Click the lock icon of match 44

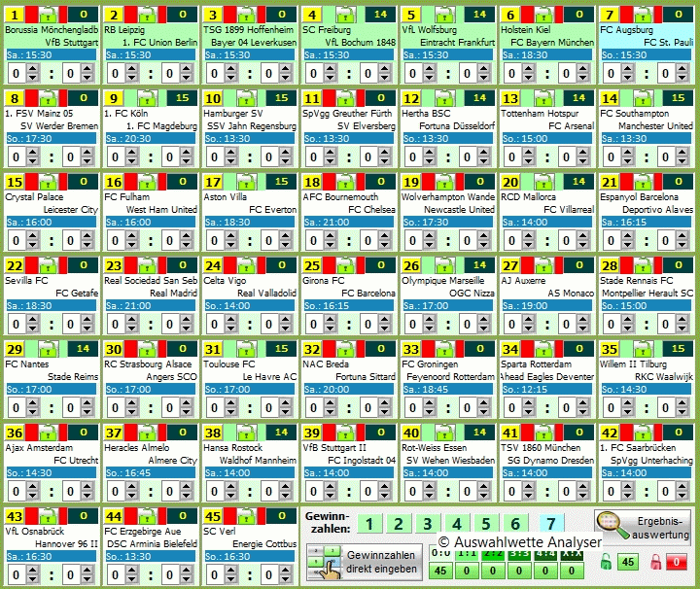tap(147, 516)
